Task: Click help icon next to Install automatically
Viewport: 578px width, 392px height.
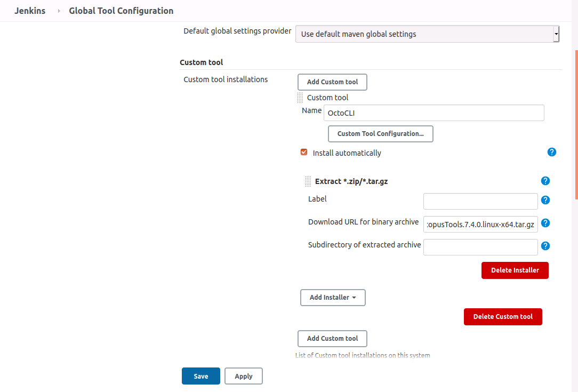Action: pyautogui.click(x=552, y=152)
